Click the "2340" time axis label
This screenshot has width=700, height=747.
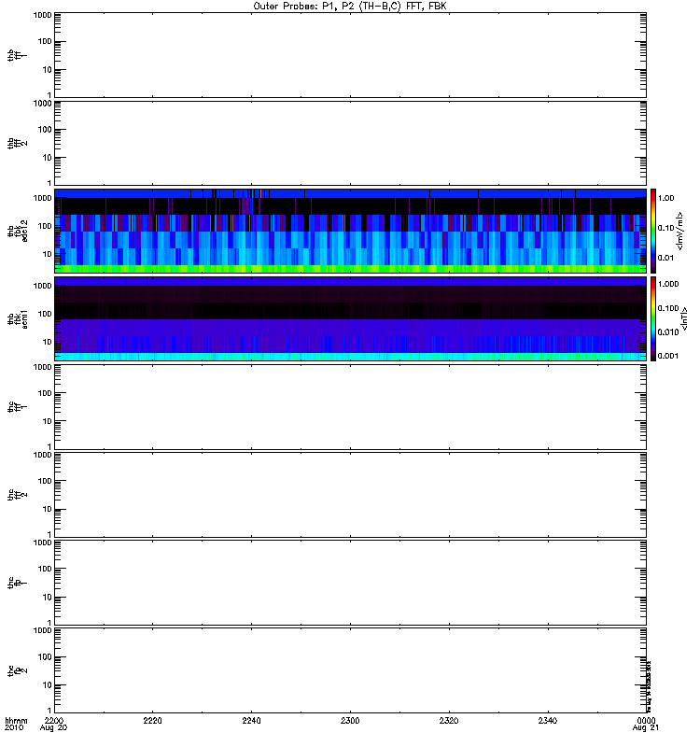[548, 721]
